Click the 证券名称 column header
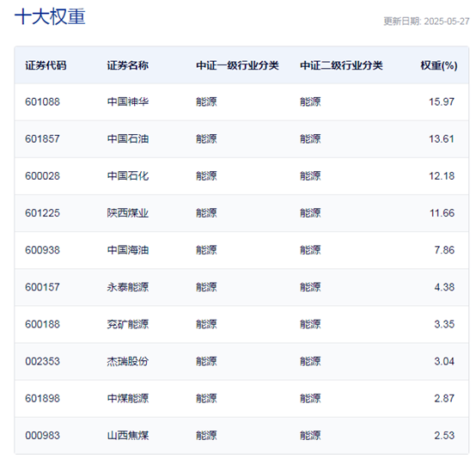This screenshot has width=476, height=459. [x=128, y=65]
